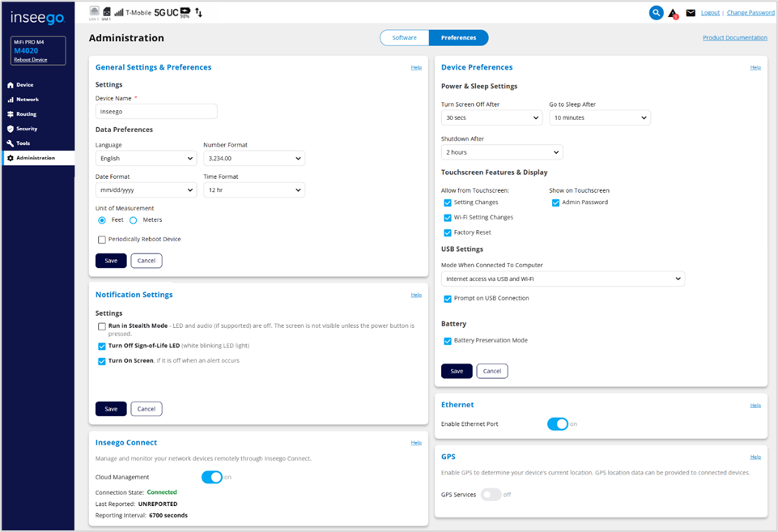778x532 pixels.
Task: Turn on the GPS Services switch
Action: click(x=491, y=494)
